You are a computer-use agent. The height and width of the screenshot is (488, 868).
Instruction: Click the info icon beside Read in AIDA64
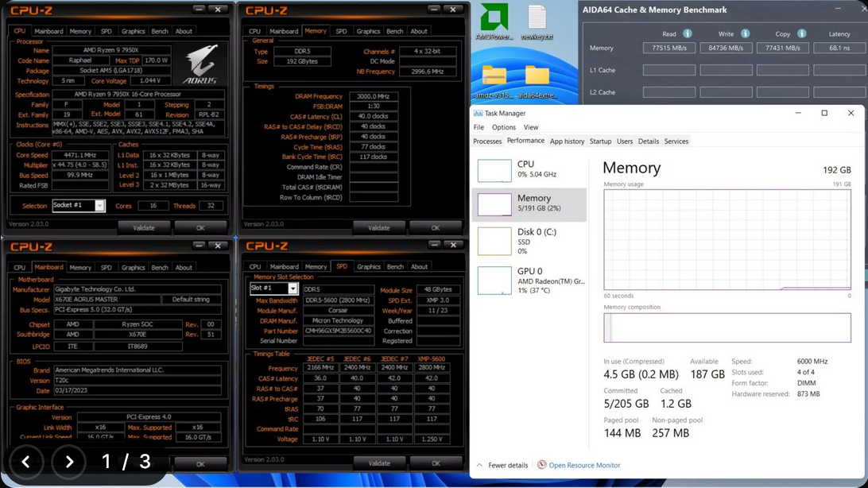(x=687, y=33)
